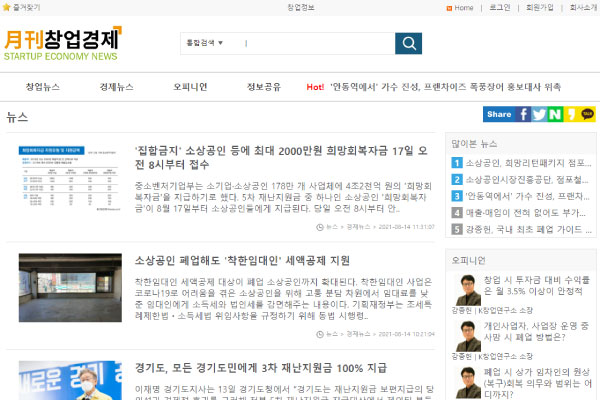Click the 오피니언 sidebar heading
This screenshot has height=400, width=600.
click(468, 261)
